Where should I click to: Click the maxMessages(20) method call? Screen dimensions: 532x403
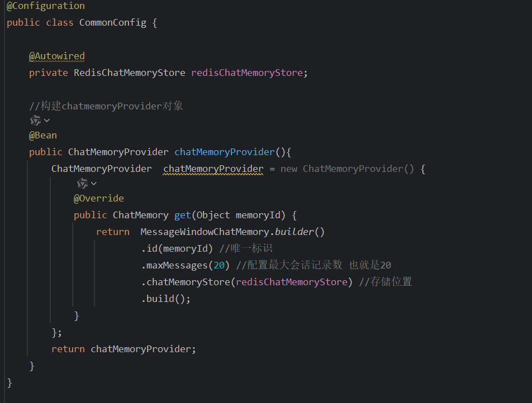tap(184, 265)
